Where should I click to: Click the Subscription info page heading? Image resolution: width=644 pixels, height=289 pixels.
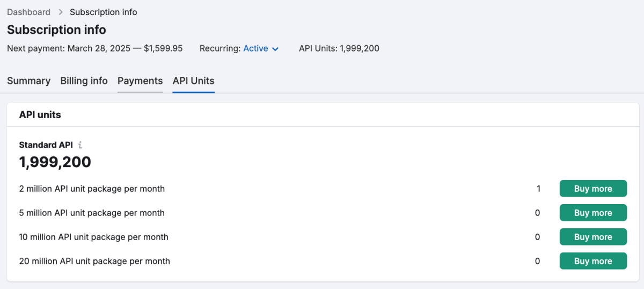point(56,30)
